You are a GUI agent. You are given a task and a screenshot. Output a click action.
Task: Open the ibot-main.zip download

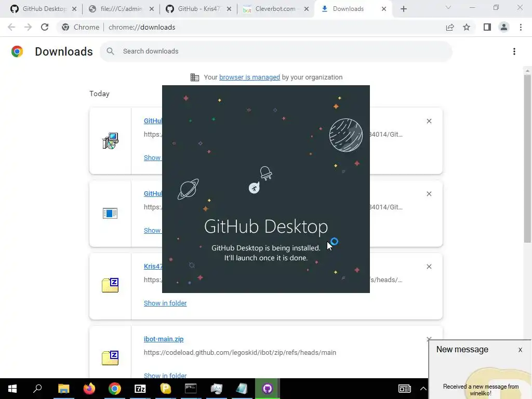pos(164,339)
